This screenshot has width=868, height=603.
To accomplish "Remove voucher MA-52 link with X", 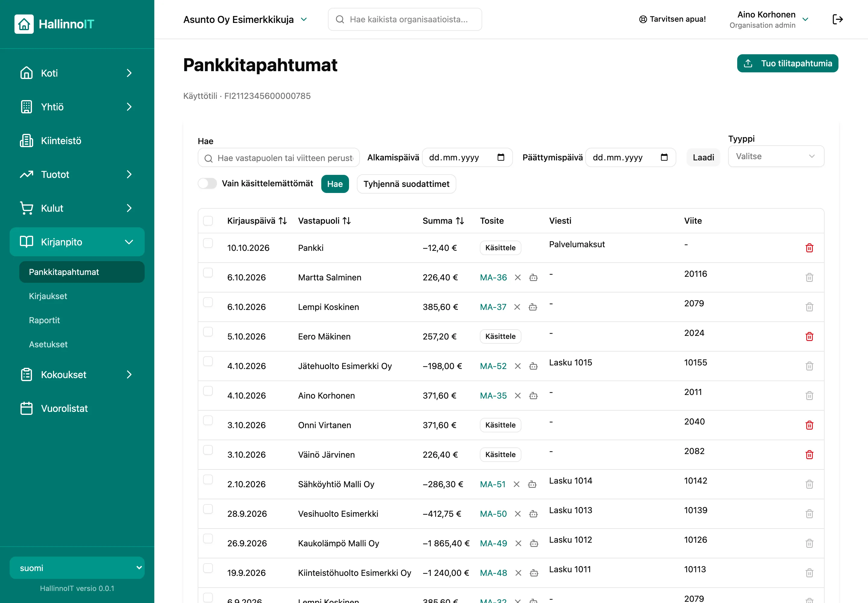I will (x=517, y=366).
